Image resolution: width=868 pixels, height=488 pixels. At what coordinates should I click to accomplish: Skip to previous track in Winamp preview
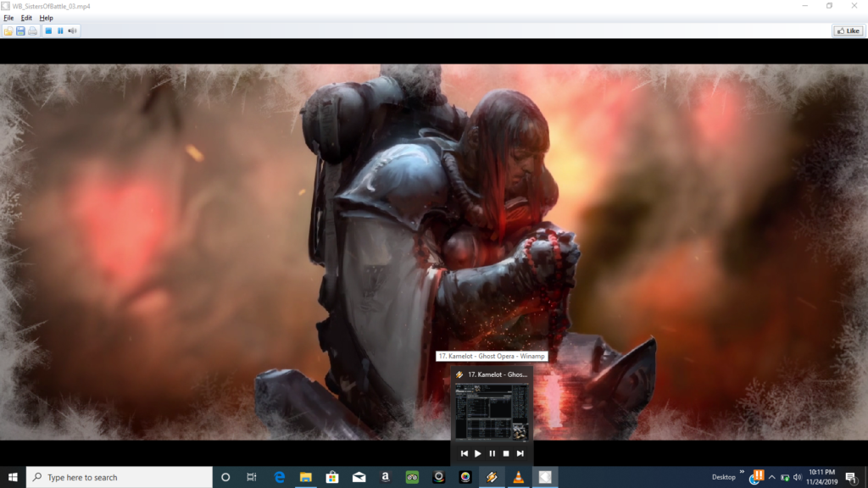pos(464,453)
